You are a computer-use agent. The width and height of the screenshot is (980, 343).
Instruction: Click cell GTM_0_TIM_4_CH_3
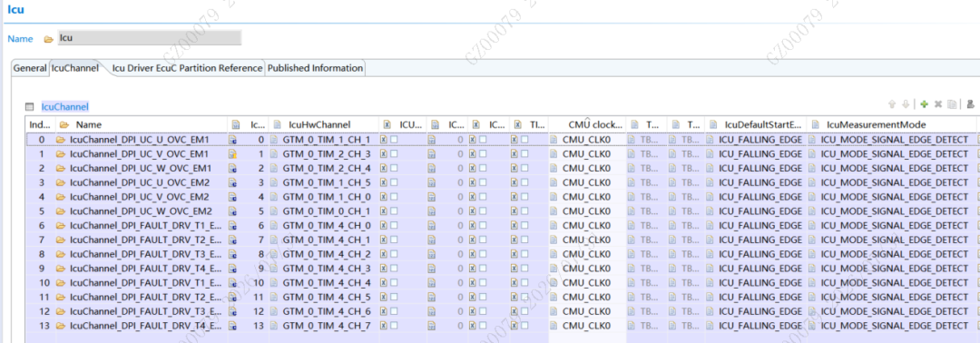coord(324,268)
